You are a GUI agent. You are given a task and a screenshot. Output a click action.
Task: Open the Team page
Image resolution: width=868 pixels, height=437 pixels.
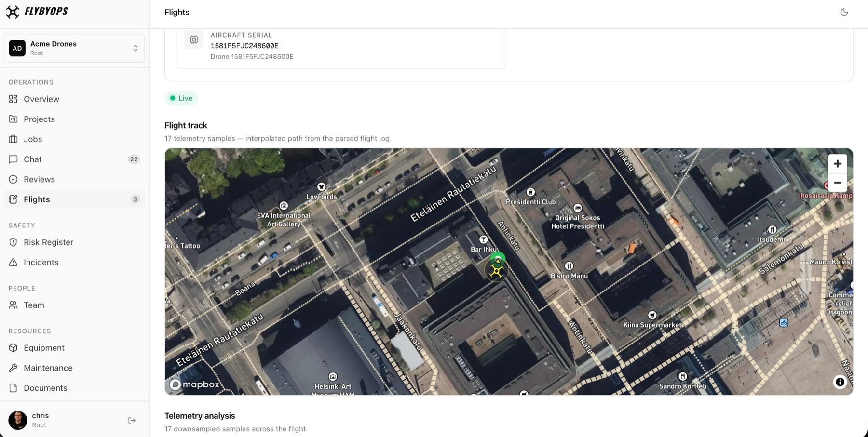pos(74,305)
